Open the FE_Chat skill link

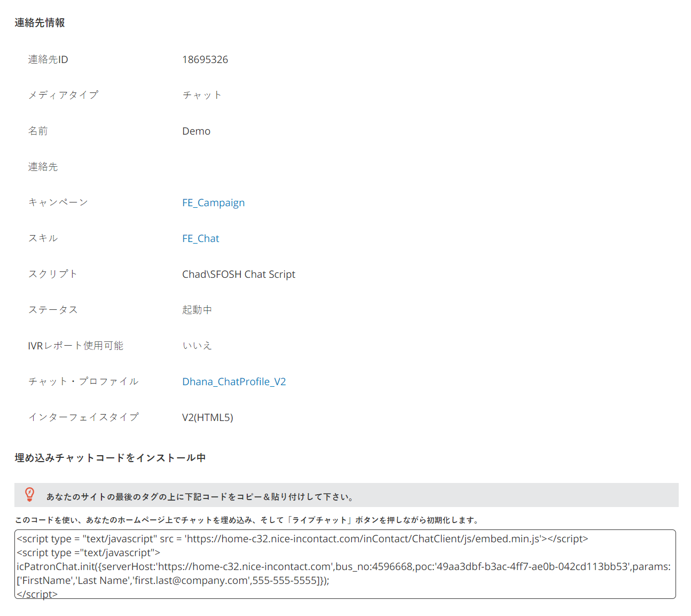[x=201, y=238]
